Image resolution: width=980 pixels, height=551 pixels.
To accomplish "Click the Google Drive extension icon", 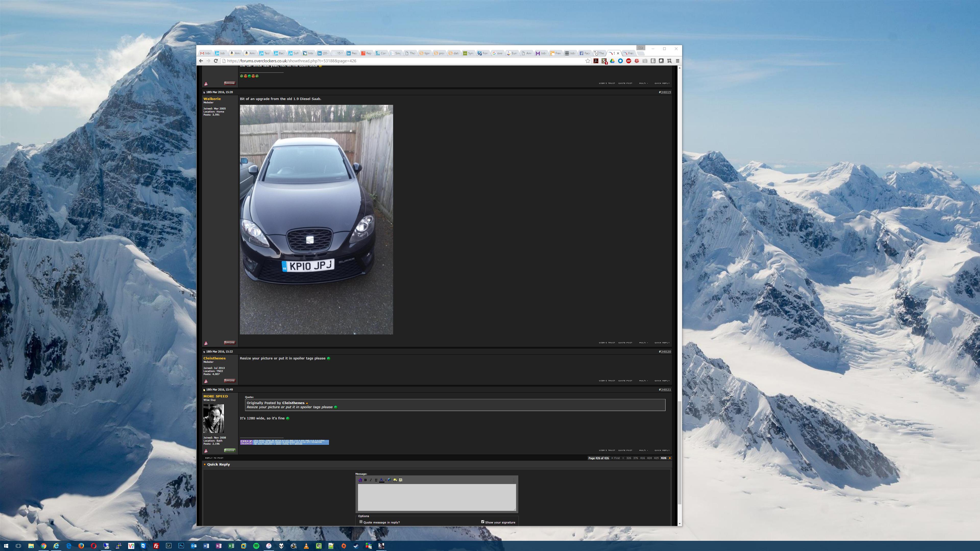I will tap(612, 61).
